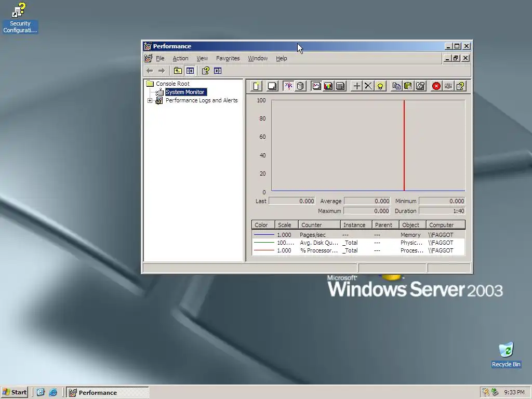Click the pane toggle icon right of MMC Help

[218, 71]
